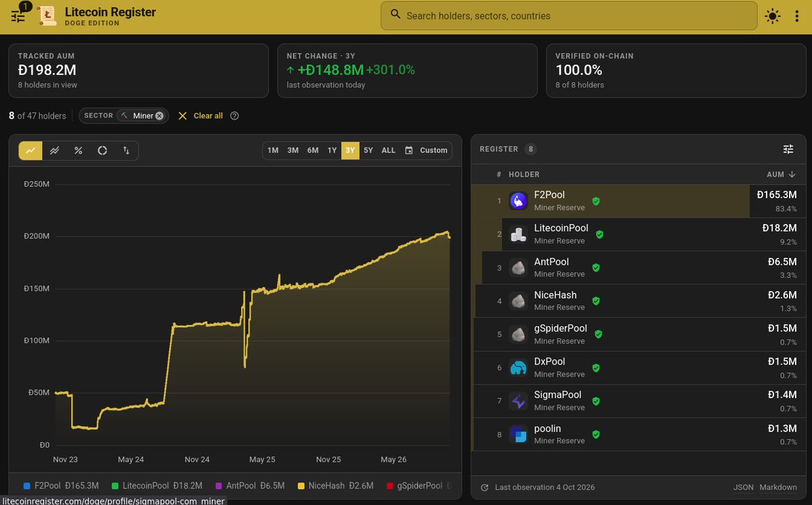This screenshot has height=505, width=812.
Task: Click the Litecoin Register scroll logo
Action: tap(47, 16)
